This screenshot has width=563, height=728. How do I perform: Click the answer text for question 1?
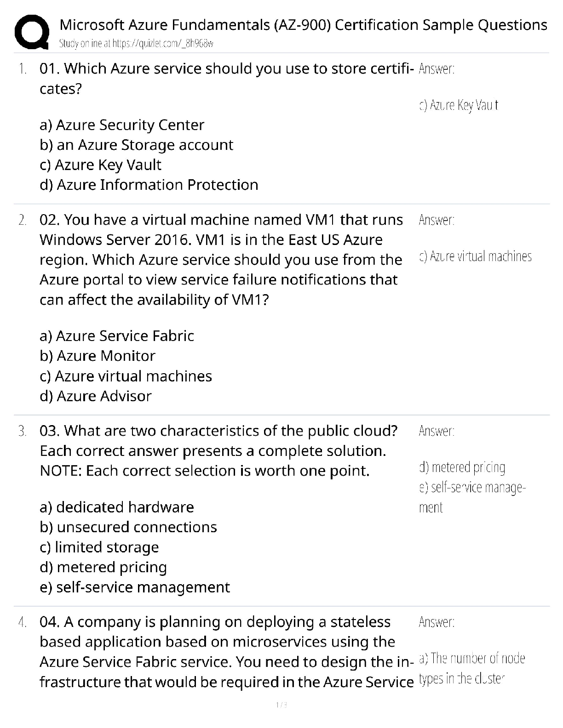click(459, 106)
